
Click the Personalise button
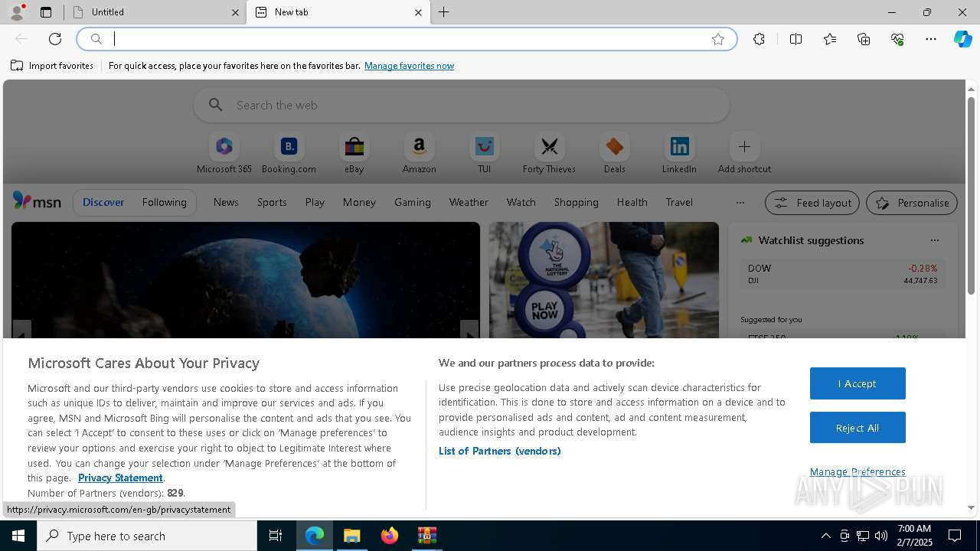click(x=912, y=203)
